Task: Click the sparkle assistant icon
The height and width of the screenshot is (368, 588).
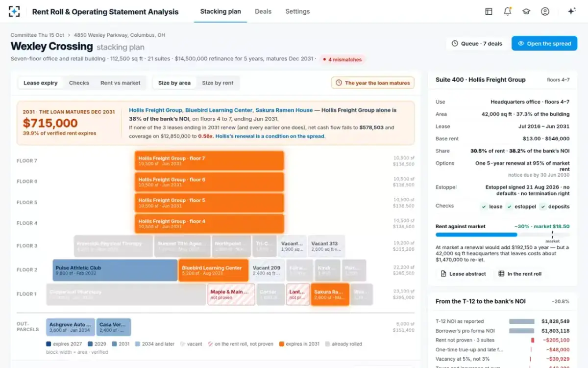Action: (571, 11)
